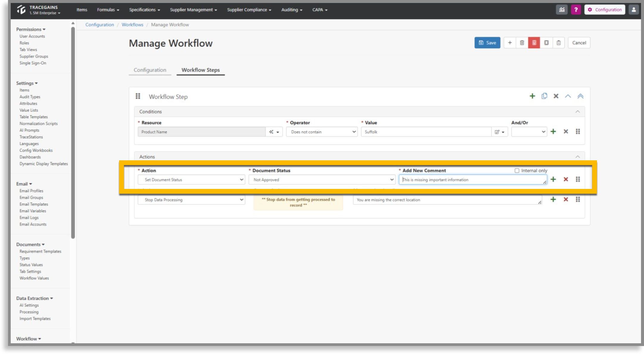Click the Add New Comment text field
644x354 pixels.
[x=473, y=180]
